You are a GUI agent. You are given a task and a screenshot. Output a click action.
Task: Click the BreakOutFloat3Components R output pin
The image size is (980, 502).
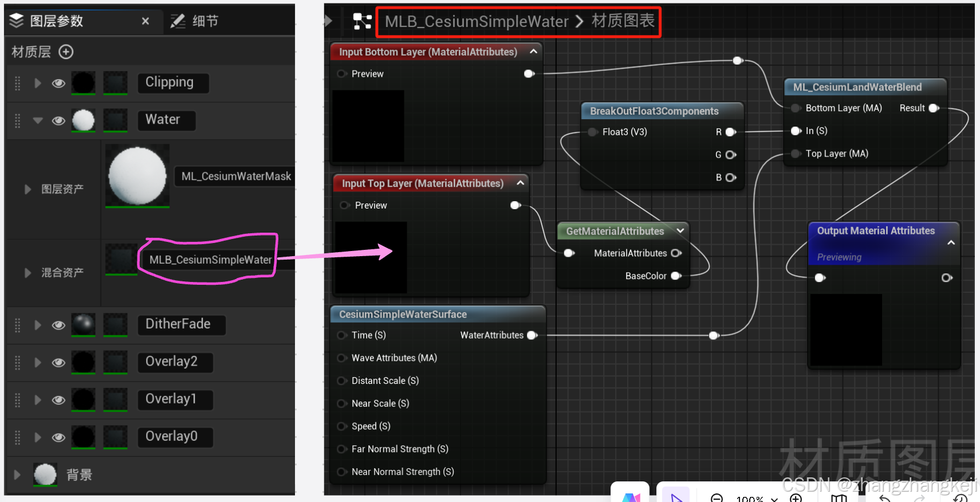[731, 132]
